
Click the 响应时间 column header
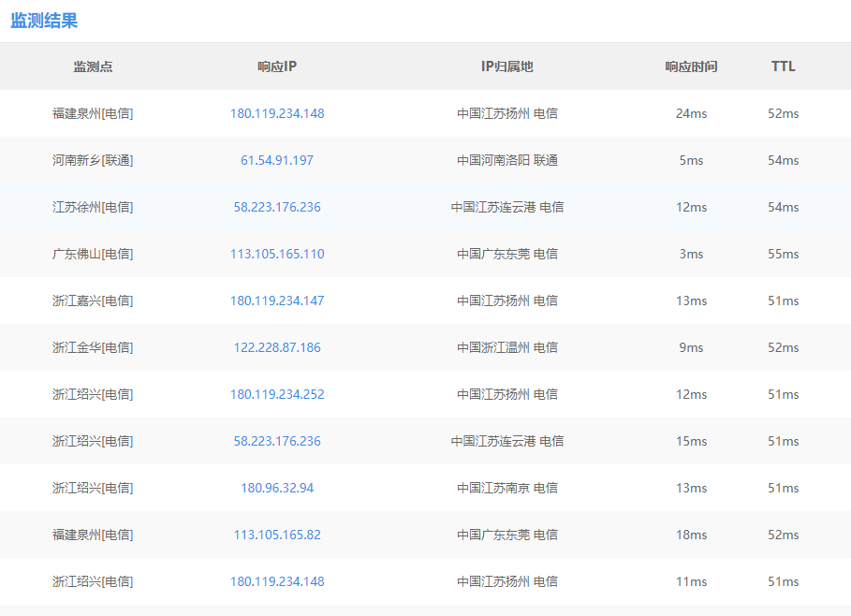691,66
